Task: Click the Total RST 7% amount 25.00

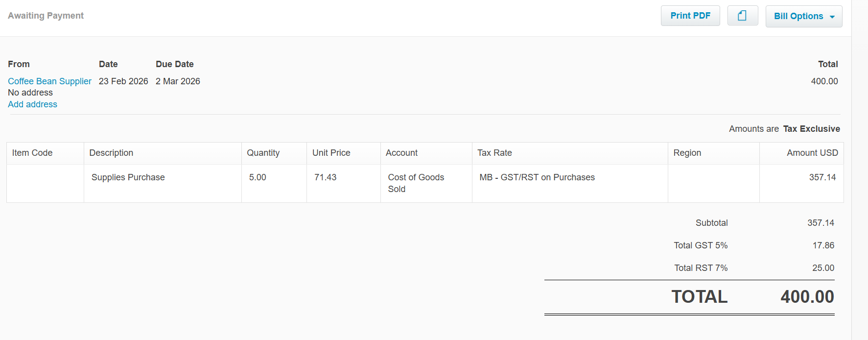Action: click(823, 268)
